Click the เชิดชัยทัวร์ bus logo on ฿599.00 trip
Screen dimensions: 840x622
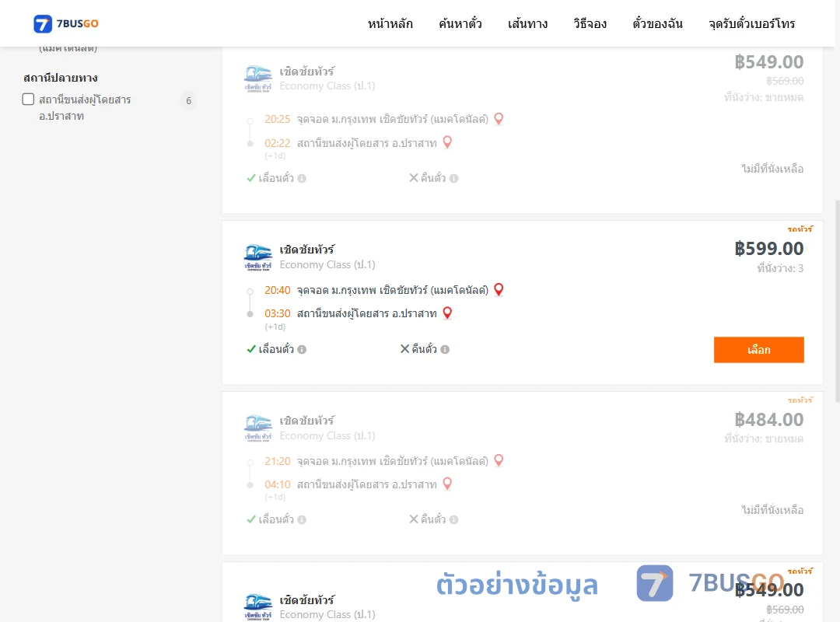coord(258,257)
